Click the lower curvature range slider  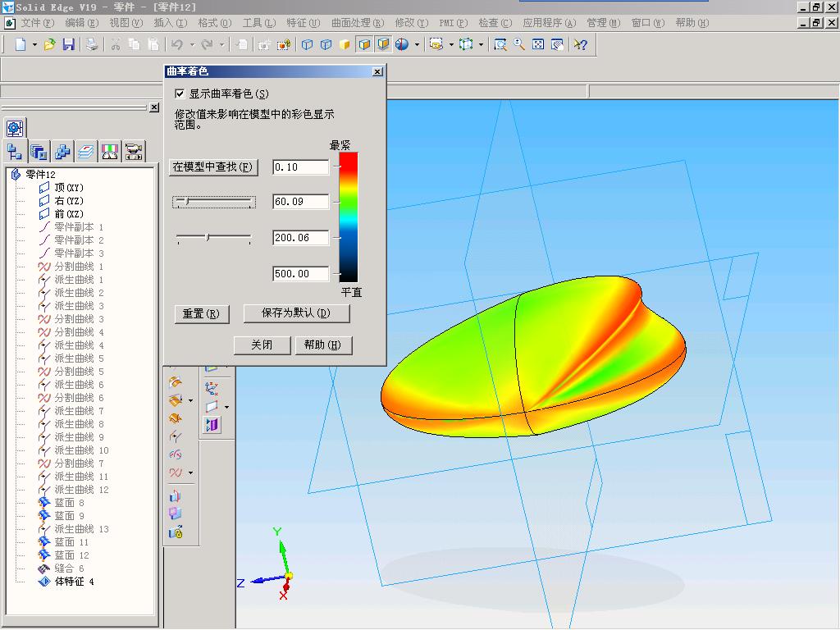pyautogui.click(x=214, y=237)
